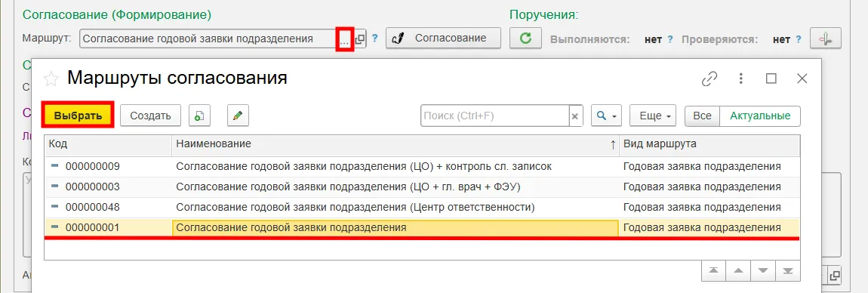Jump to first list row button
Screen dimensions: 868x293
(713, 271)
